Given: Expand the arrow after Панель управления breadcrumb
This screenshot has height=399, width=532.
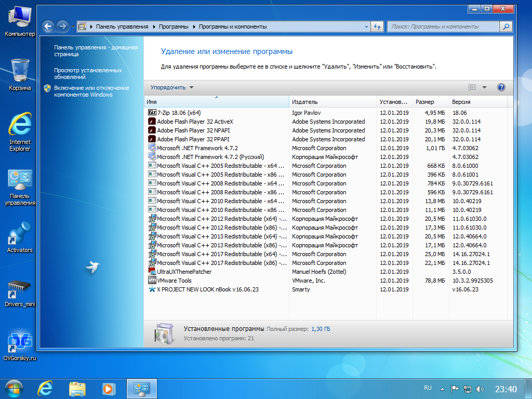Looking at the screenshot, I should click(154, 26).
